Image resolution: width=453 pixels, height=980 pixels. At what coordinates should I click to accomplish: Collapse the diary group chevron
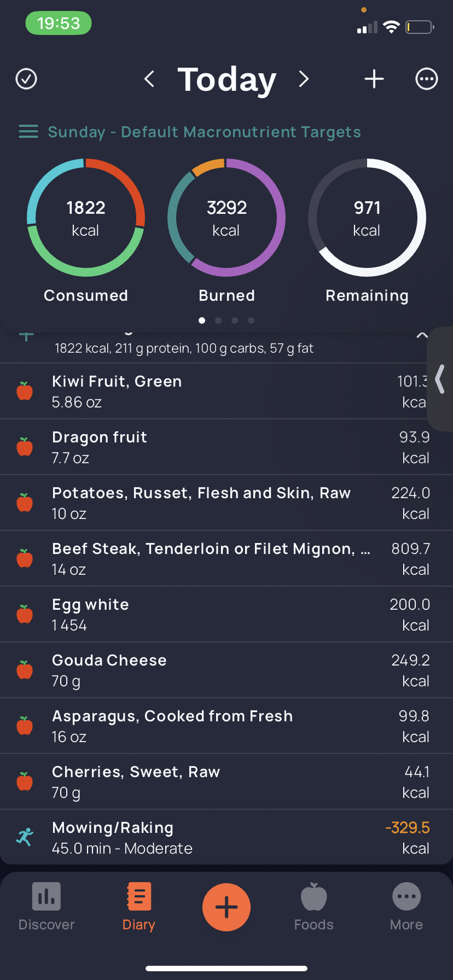[422, 335]
